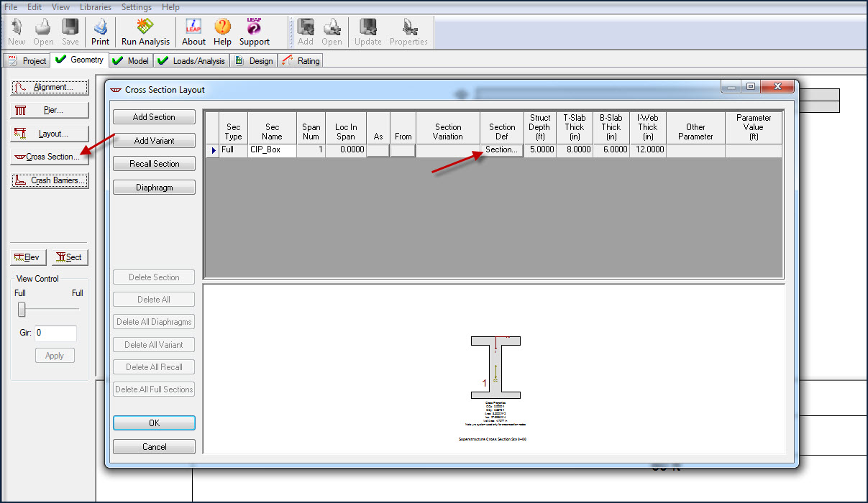Click the Cross Section... sidebar button

point(50,157)
